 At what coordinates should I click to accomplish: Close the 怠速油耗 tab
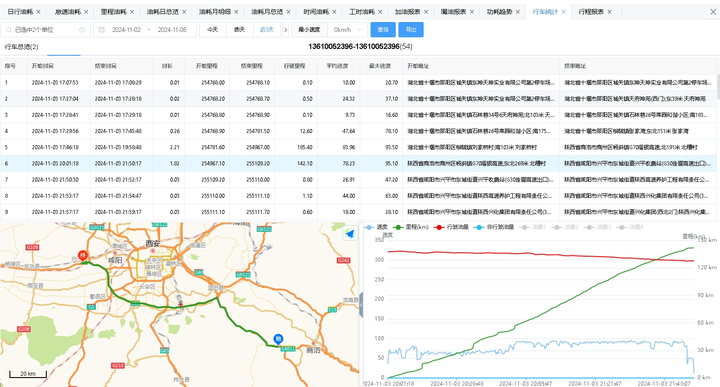point(86,12)
